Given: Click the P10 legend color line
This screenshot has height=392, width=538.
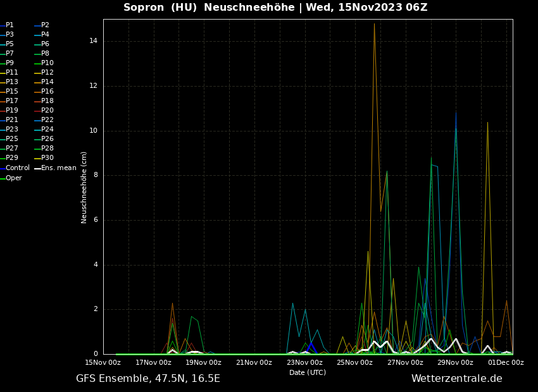Looking at the screenshot, I should 37,63.
